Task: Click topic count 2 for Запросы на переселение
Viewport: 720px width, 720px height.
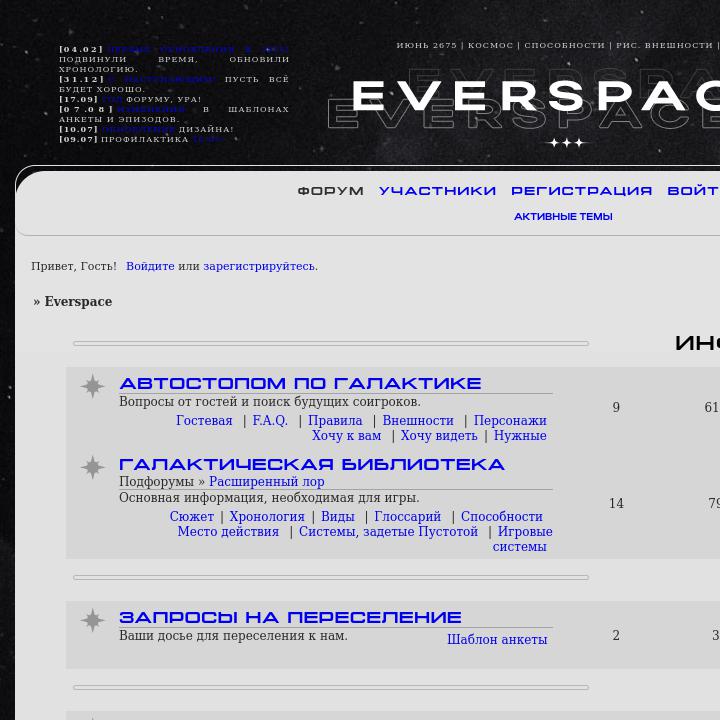Action: [616, 636]
